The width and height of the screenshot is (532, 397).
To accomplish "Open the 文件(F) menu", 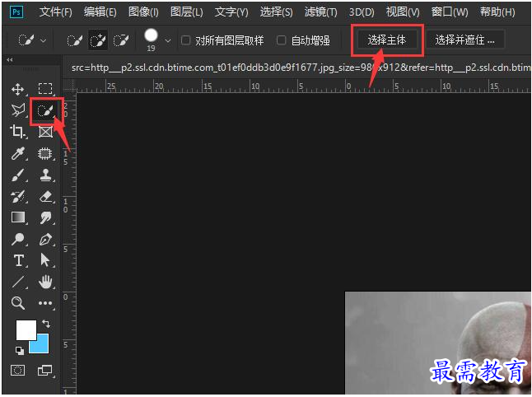I will [x=56, y=12].
